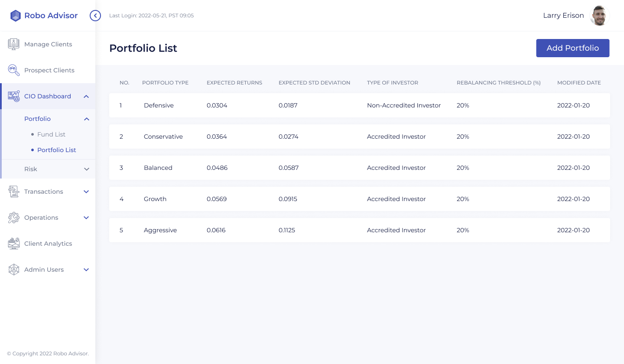Click the Operations gear icon
Screen dimensions: 624x364
coord(14,218)
